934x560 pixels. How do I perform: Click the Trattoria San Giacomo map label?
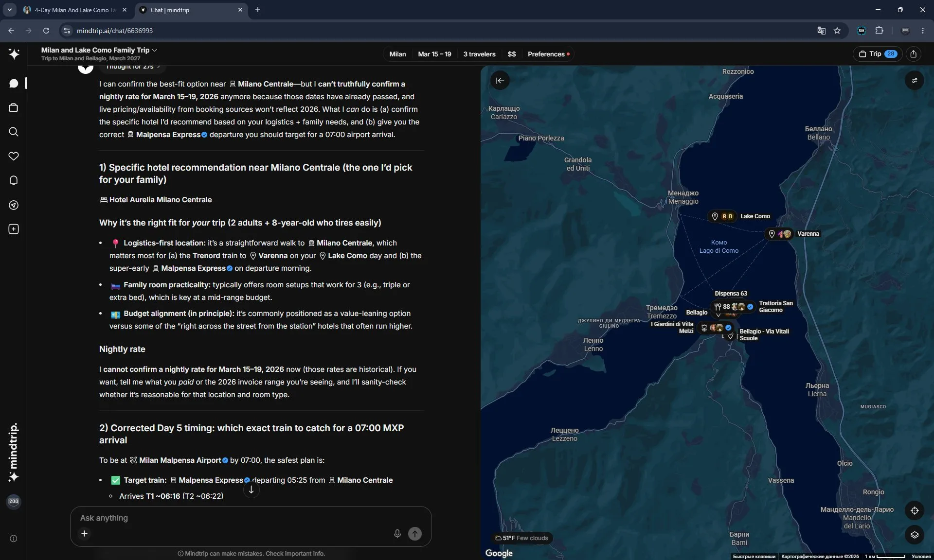coord(776,307)
